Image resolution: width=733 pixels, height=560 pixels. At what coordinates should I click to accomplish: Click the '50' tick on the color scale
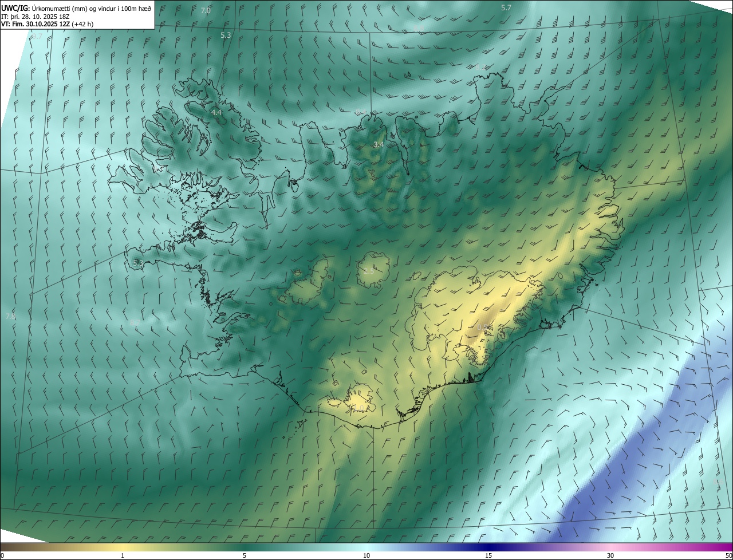pos(728,555)
